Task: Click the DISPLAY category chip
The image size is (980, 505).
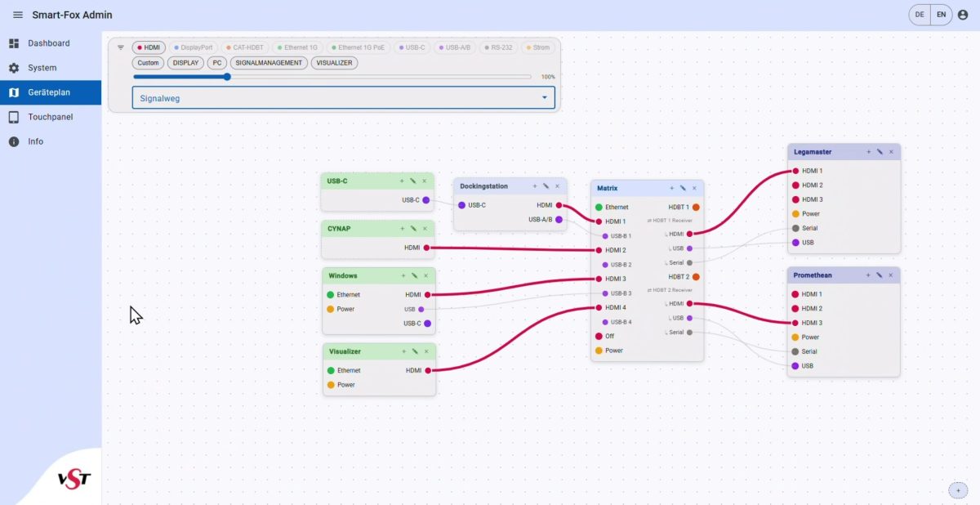Action: (x=185, y=63)
